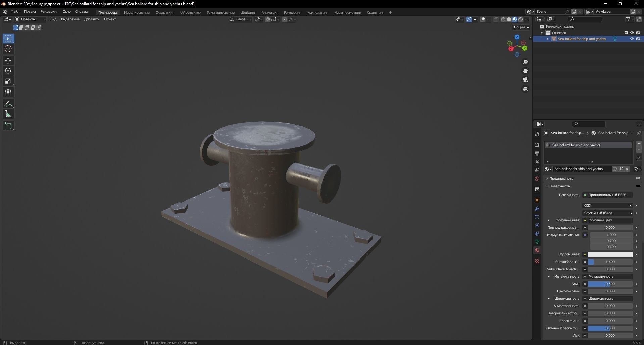Open the Particles properties tab

(x=537, y=217)
